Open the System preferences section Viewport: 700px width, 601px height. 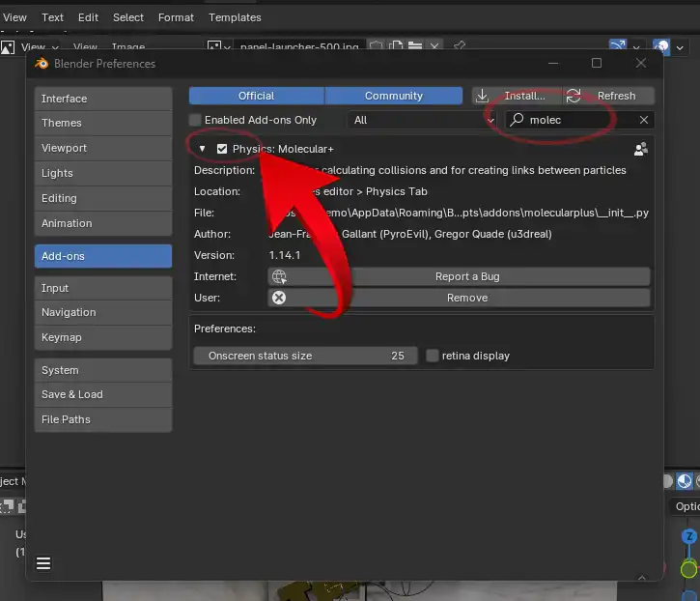click(x=103, y=370)
